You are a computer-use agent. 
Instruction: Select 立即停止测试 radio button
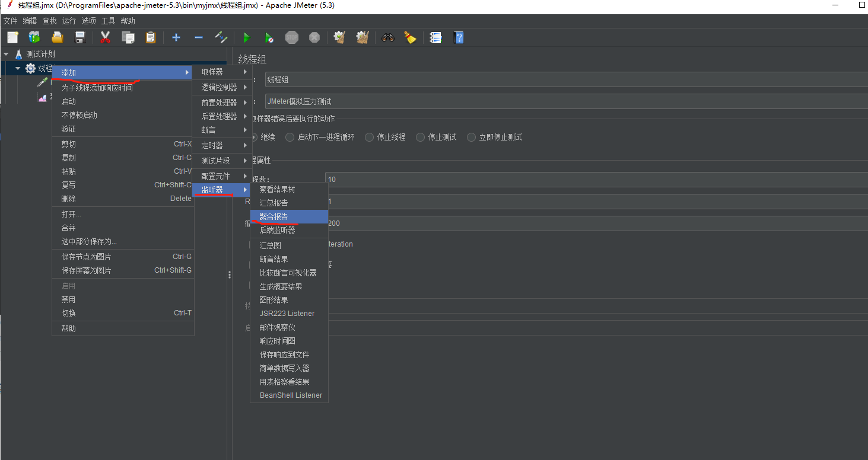pyautogui.click(x=472, y=137)
